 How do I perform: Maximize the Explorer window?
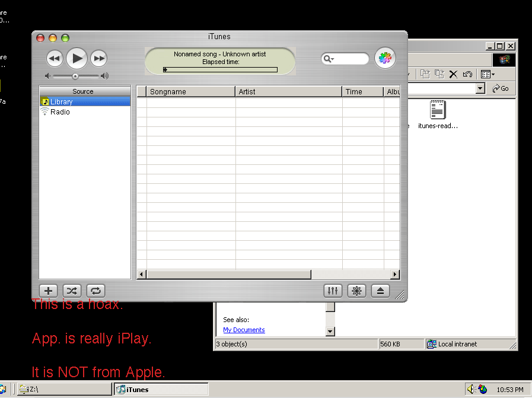point(500,46)
